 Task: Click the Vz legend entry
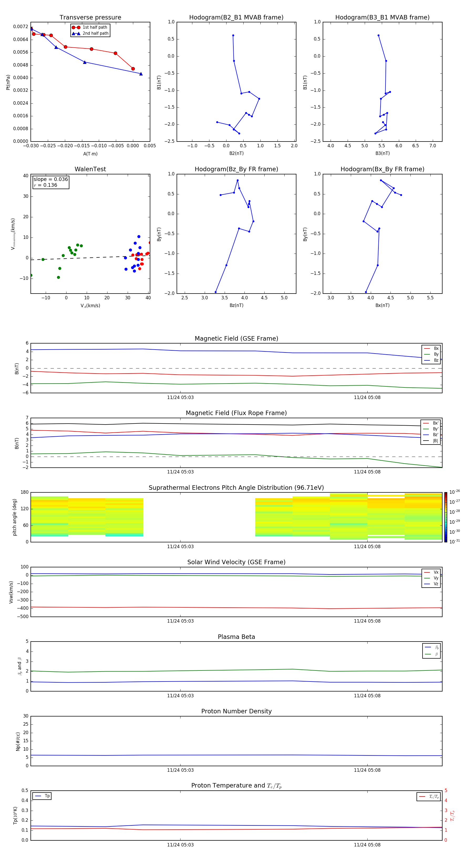coord(431,584)
